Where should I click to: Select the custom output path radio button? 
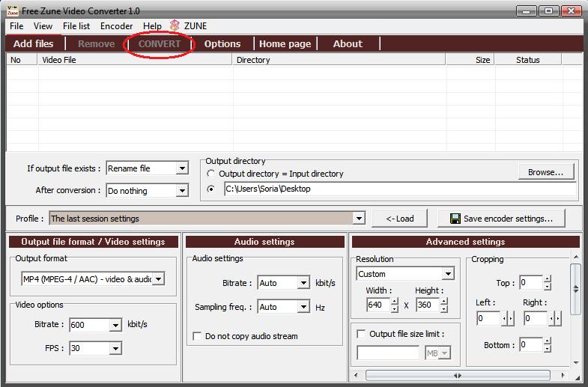click(x=210, y=189)
